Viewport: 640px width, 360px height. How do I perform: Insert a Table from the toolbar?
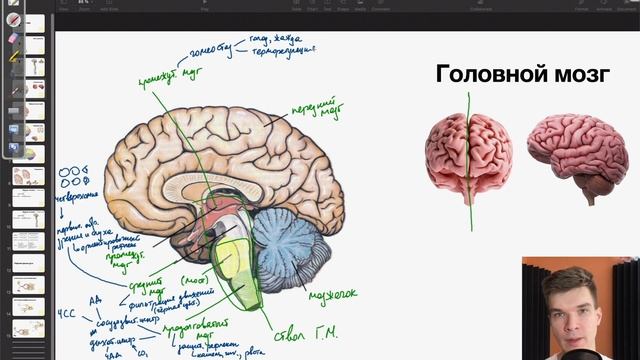296,5
